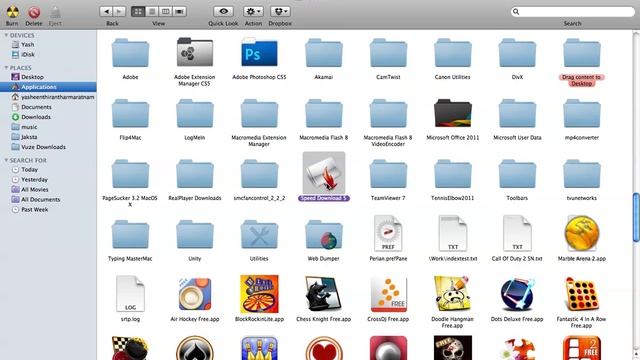Select Chess Knight Free.app icon
The image size is (640, 360).
(324, 294)
